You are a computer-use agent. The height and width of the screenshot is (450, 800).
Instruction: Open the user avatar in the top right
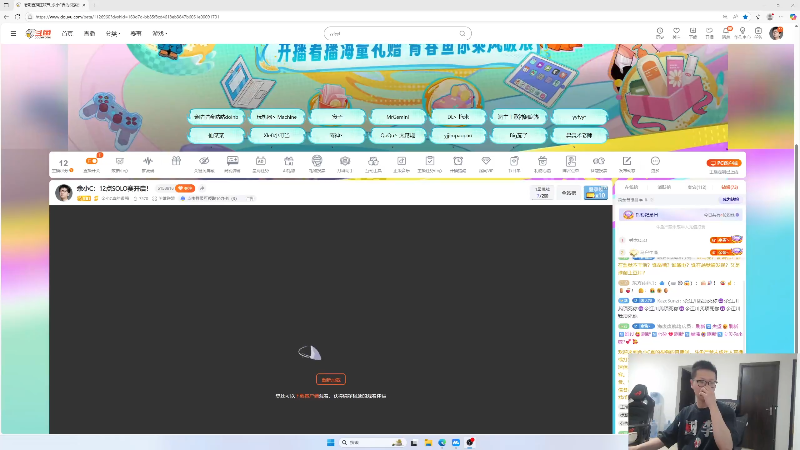[776, 34]
